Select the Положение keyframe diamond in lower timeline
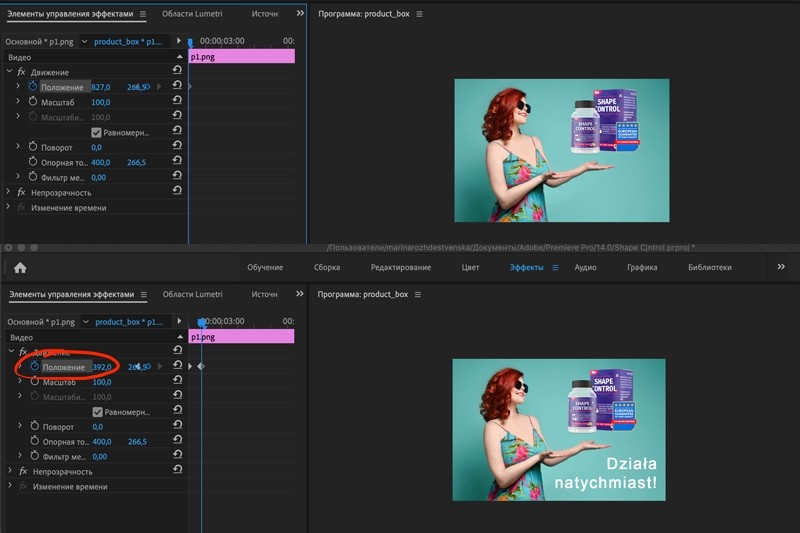 click(x=201, y=366)
